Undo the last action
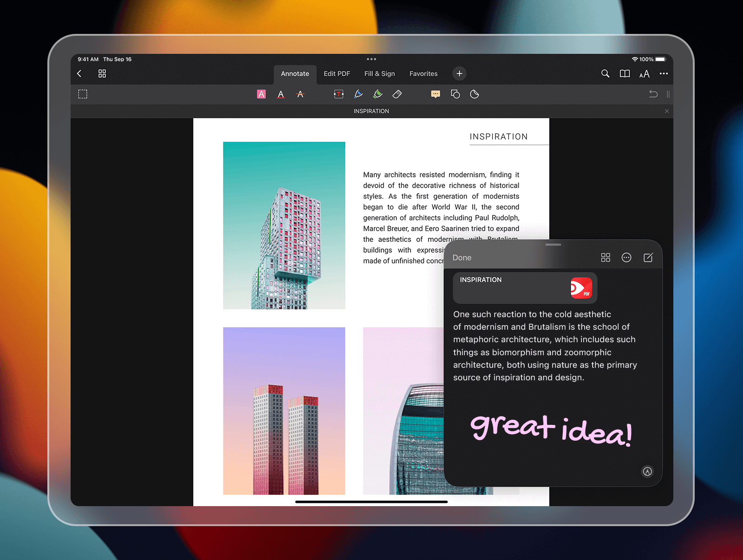 point(653,94)
